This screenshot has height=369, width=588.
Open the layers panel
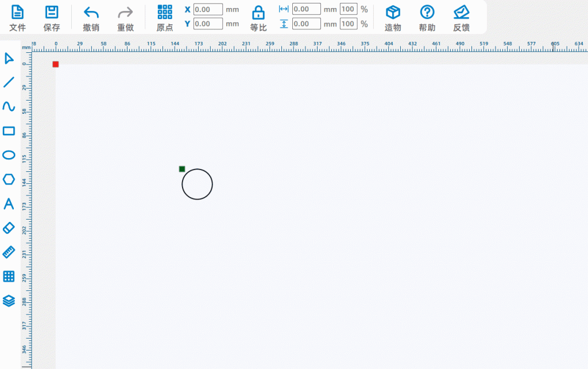9,301
